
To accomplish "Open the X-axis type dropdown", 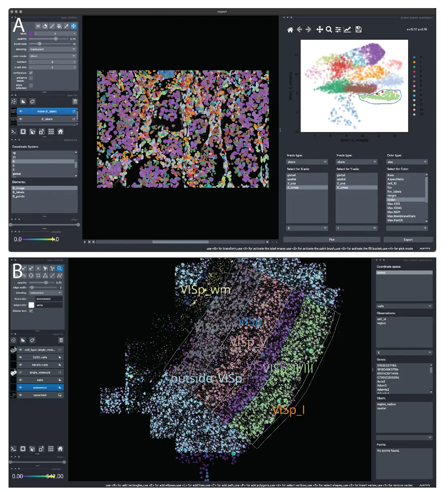I will (x=307, y=162).
